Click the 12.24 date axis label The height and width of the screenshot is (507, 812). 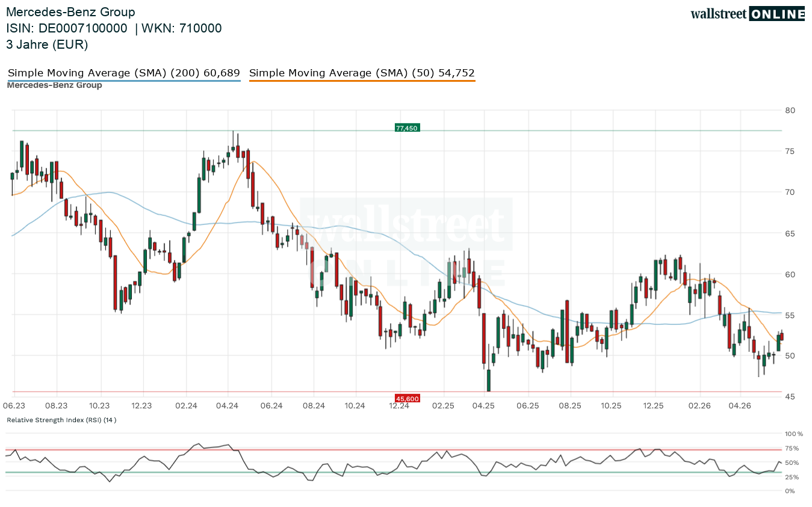398,406
